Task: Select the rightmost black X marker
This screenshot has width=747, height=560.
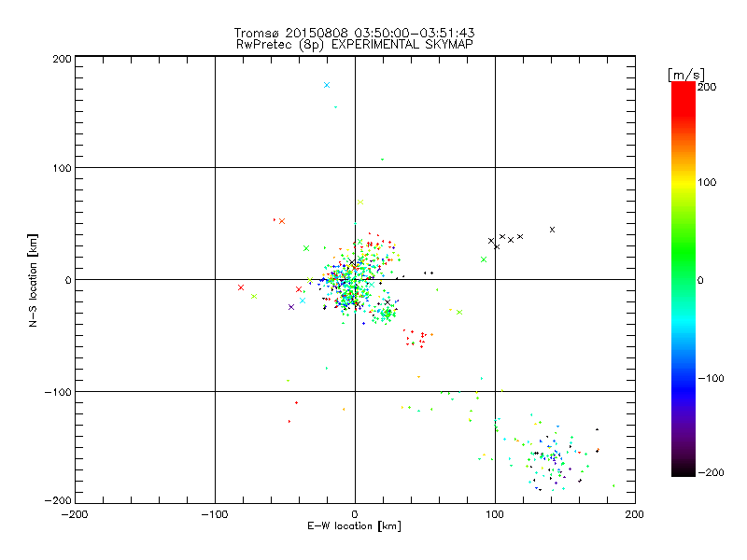Action: tap(552, 230)
